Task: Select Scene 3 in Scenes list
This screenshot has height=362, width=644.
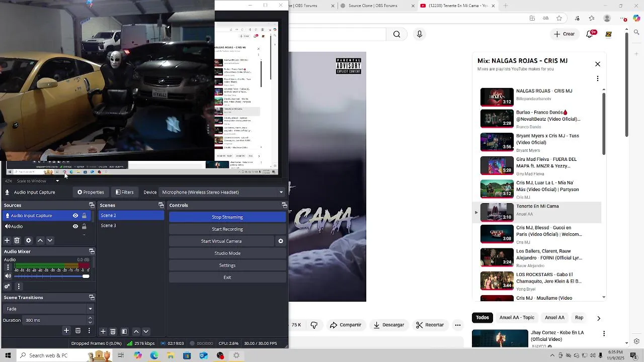Action: coord(131,226)
